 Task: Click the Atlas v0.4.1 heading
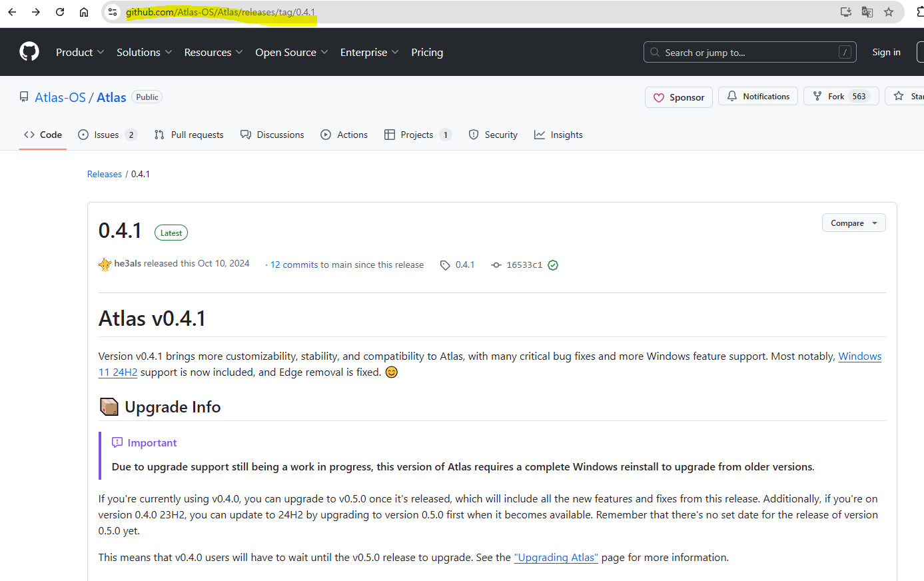152,318
